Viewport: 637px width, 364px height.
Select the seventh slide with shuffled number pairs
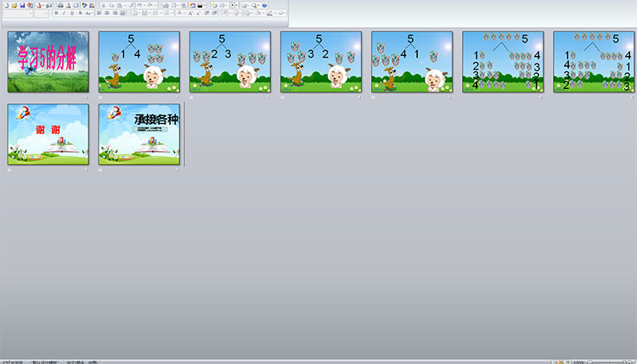click(594, 62)
